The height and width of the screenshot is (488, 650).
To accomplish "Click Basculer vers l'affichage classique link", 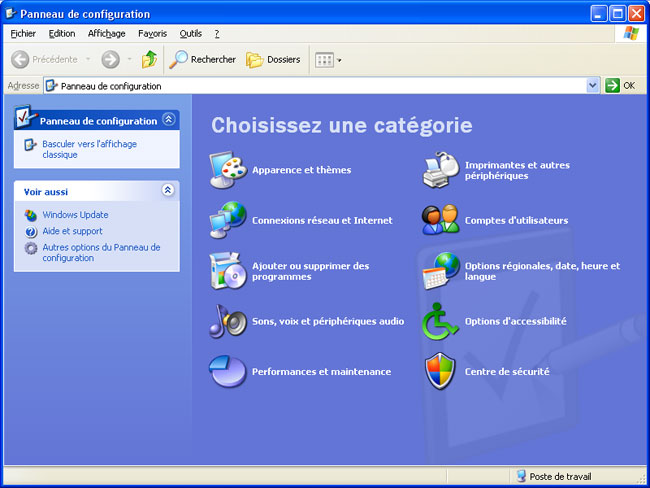I will (x=89, y=149).
